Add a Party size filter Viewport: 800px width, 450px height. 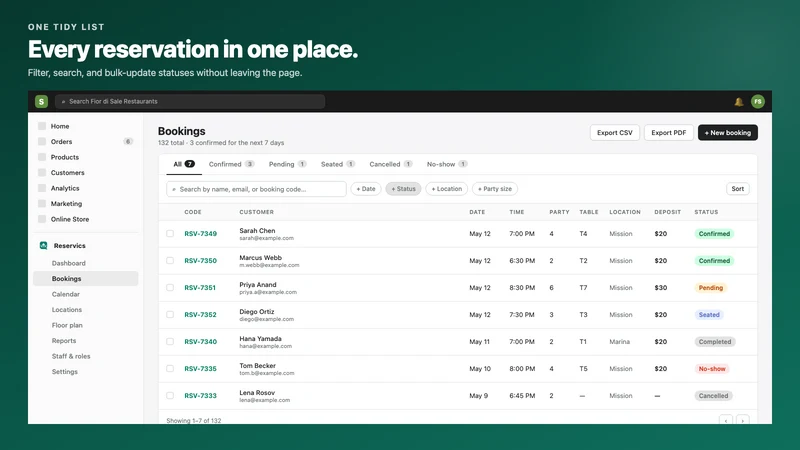(x=495, y=189)
